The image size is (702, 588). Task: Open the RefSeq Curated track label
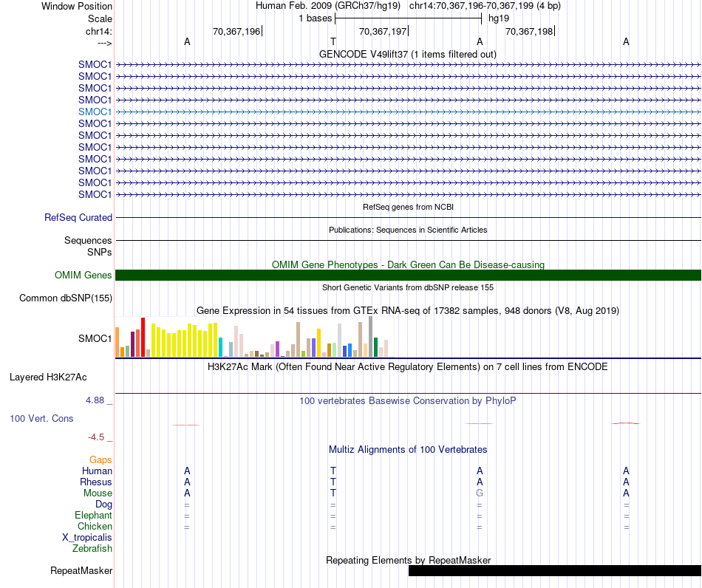pos(78,217)
